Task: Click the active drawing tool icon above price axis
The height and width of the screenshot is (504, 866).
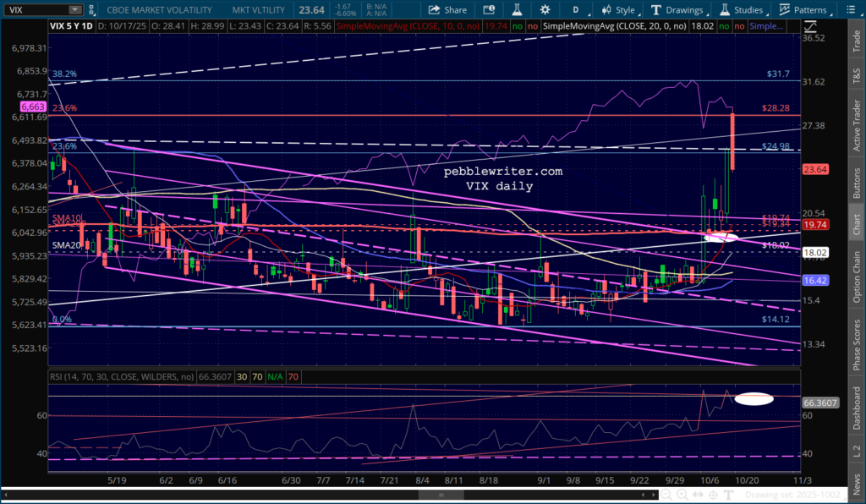Action: click(810, 26)
